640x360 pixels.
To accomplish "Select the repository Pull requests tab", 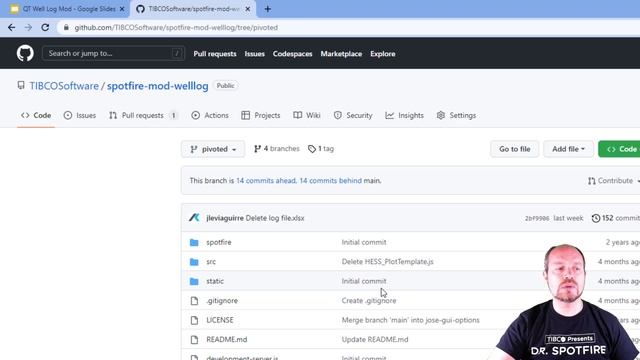I will click(143, 116).
